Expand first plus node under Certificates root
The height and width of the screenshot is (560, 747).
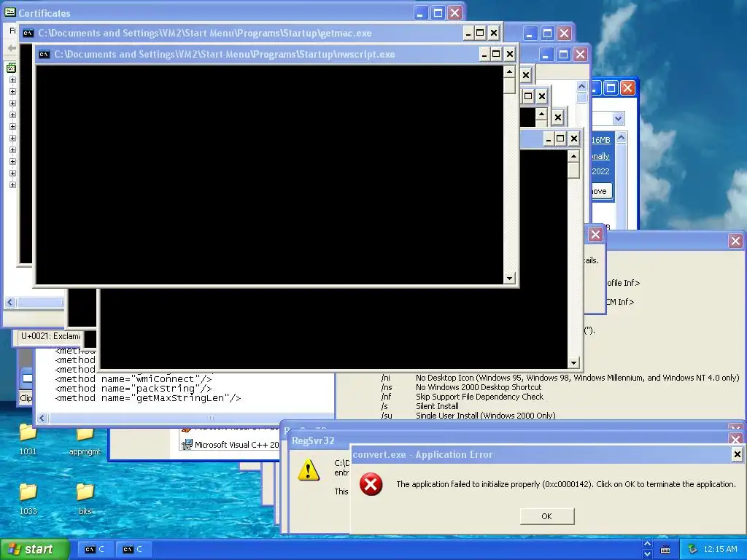[13, 80]
